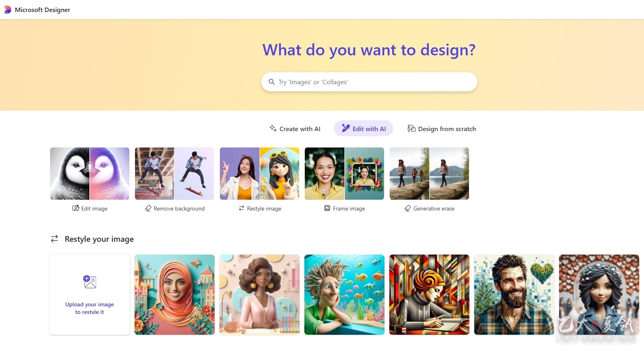The height and width of the screenshot is (350, 644).
Task: Switch to the Create with AI tab
Action: pyautogui.click(x=295, y=129)
